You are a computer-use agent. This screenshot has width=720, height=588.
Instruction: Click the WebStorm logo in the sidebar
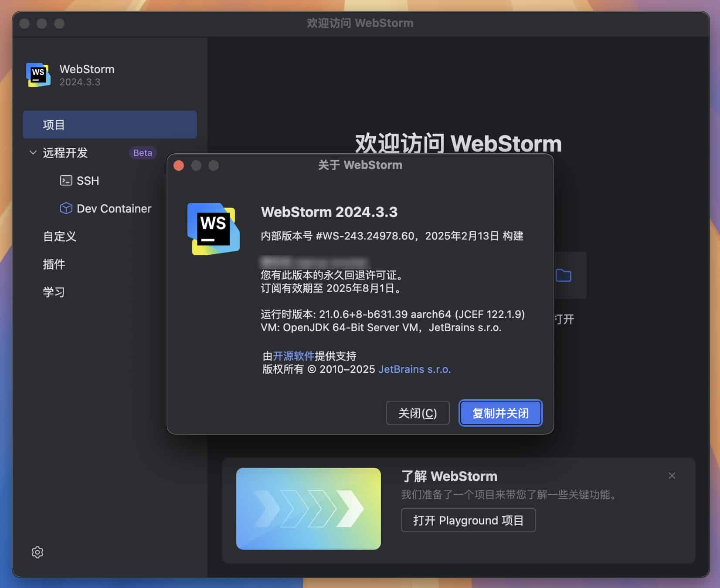[37, 75]
